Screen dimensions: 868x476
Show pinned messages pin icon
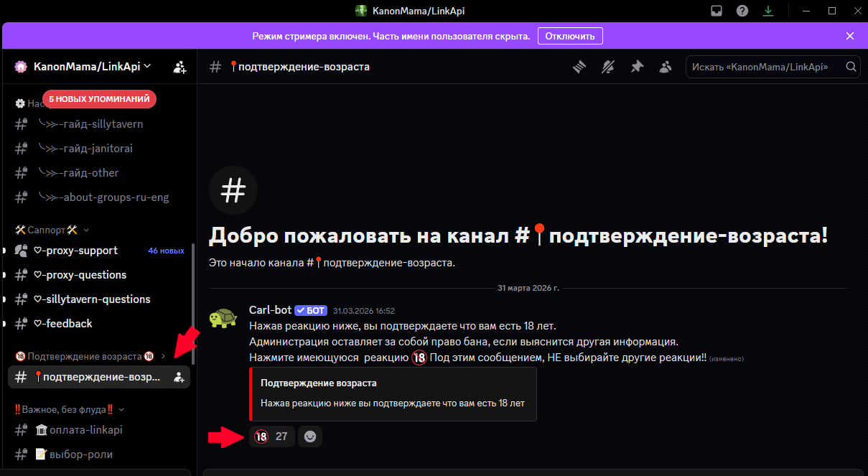click(x=637, y=67)
